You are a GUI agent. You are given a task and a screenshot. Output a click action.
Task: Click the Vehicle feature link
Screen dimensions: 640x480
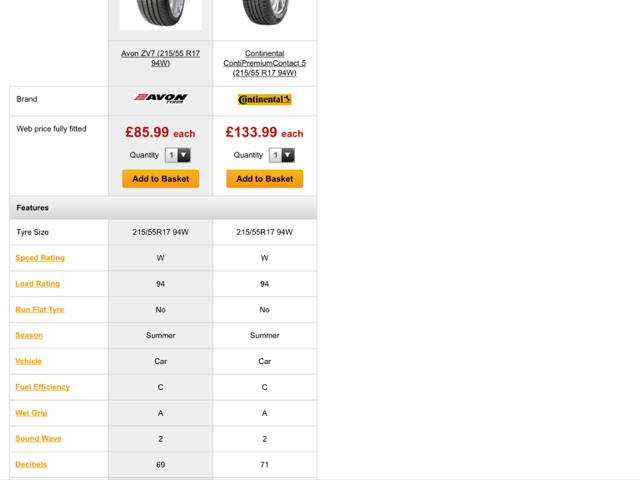click(x=29, y=361)
